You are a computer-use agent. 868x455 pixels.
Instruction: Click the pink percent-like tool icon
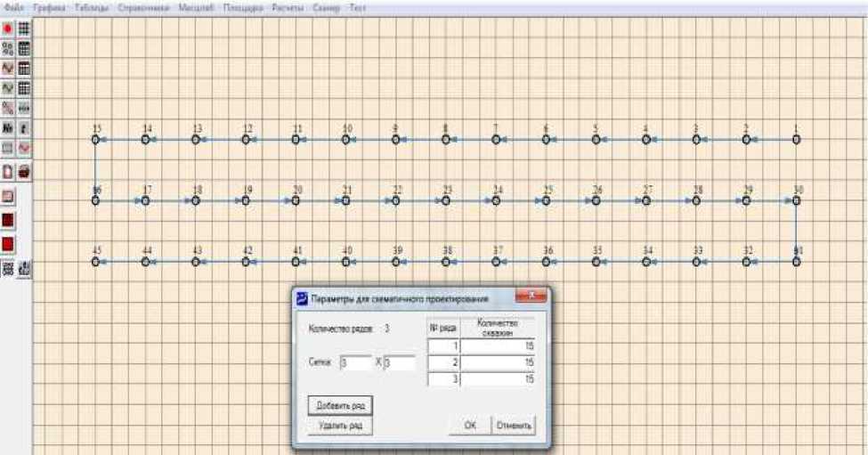(8, 108)
